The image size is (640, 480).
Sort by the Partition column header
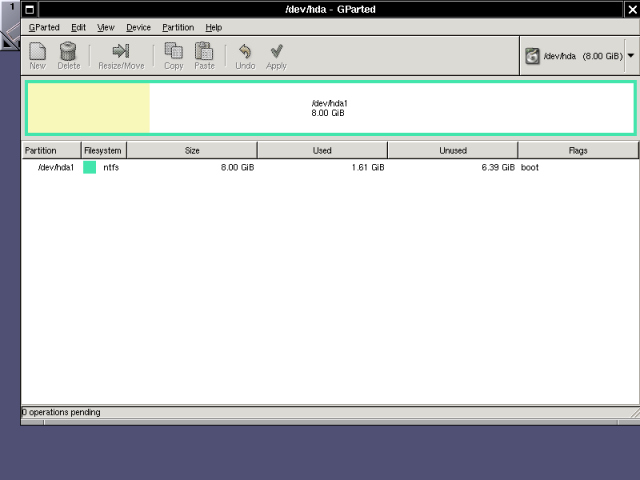point(51,151)
